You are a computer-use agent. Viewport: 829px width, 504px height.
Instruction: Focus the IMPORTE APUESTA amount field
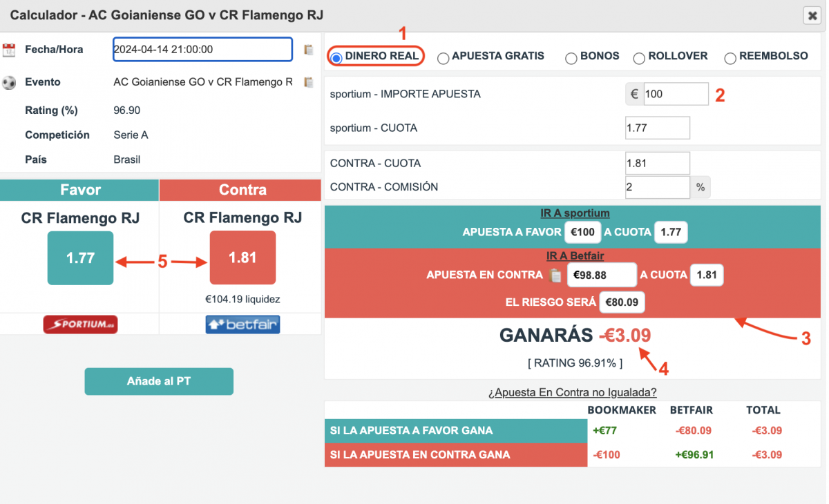pyautogui.click(x=675, y=94)
